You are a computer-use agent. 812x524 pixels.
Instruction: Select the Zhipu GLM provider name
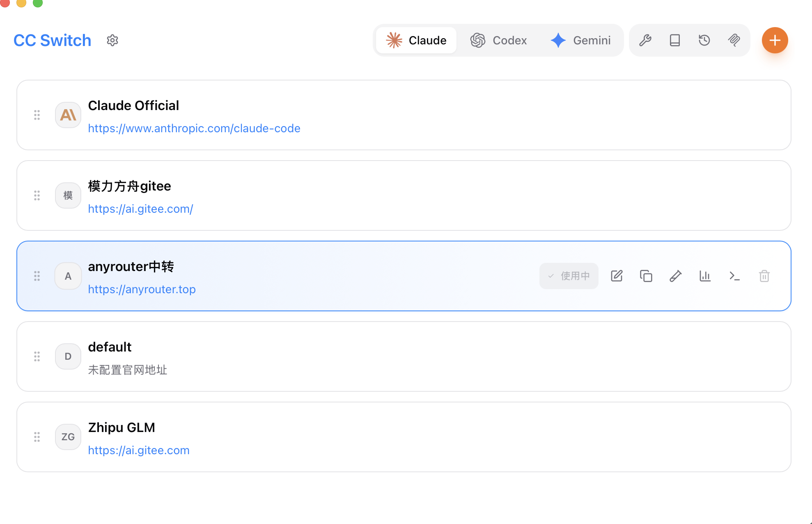click(122, 427)
